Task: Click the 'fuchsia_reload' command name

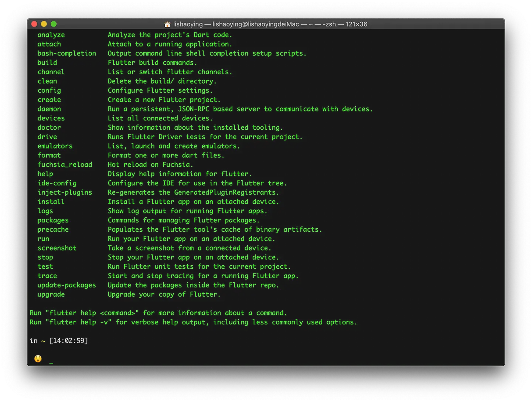Action: point(65,164)
